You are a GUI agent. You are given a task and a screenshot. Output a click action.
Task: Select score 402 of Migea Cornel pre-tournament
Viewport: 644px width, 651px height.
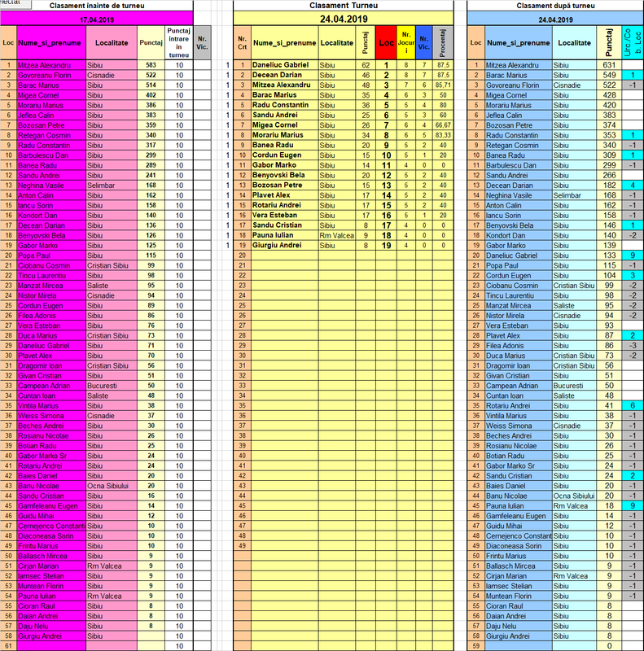(151, 95)
